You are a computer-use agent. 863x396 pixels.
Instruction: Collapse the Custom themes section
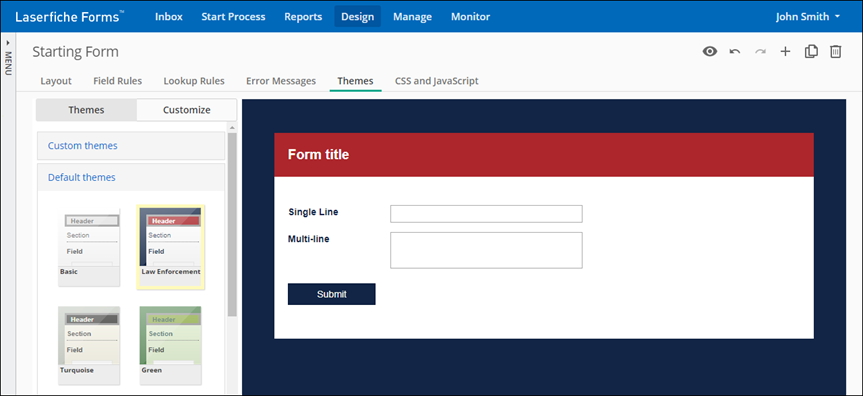point(131,146)
